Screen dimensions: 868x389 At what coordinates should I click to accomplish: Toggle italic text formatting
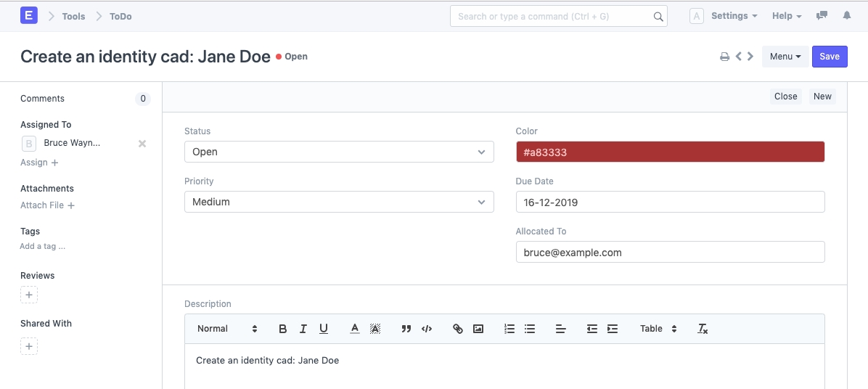pyautogui.click(x=303, y=329)
